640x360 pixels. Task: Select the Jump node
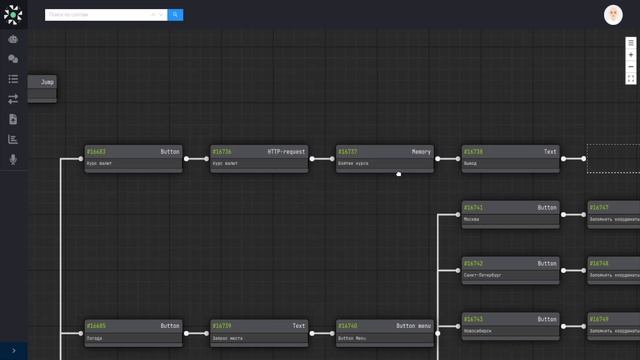42,89
